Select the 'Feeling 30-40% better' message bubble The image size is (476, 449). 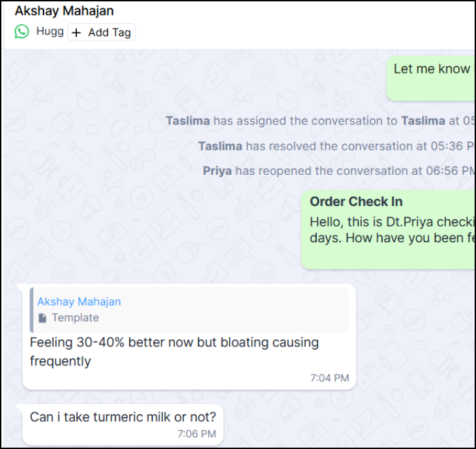tap(189, 337)
